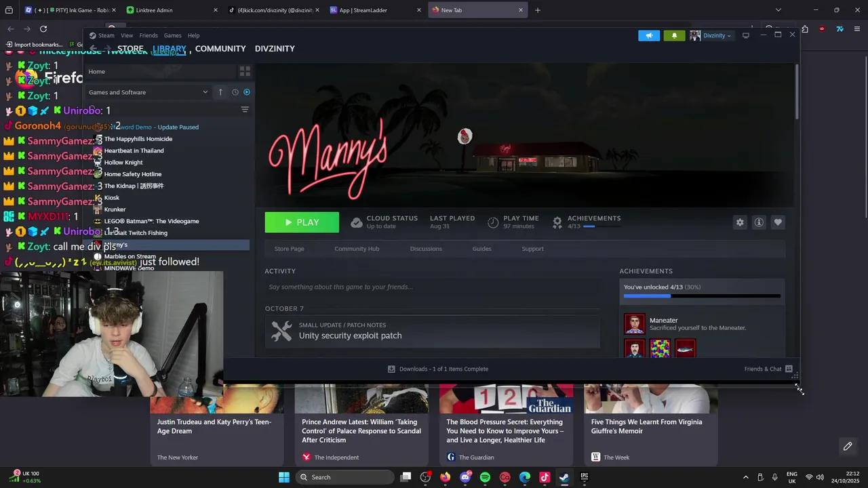Switch to library collections grid view
This screenshot has height=488, width=868.
pyautogui.click(x=245, y=71)
